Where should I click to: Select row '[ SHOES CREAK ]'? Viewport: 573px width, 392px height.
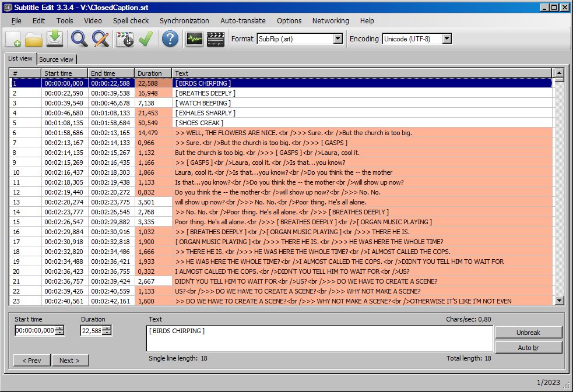(280, 123)
